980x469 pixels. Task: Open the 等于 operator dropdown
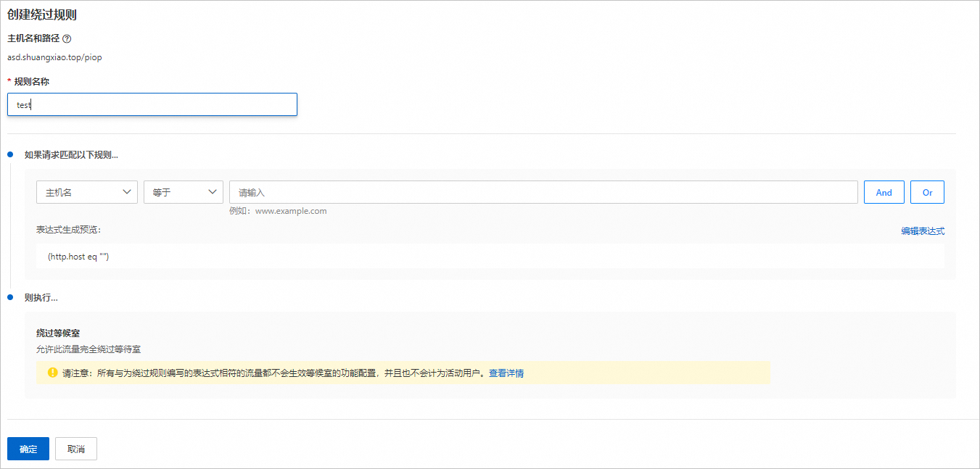point(184,192)
